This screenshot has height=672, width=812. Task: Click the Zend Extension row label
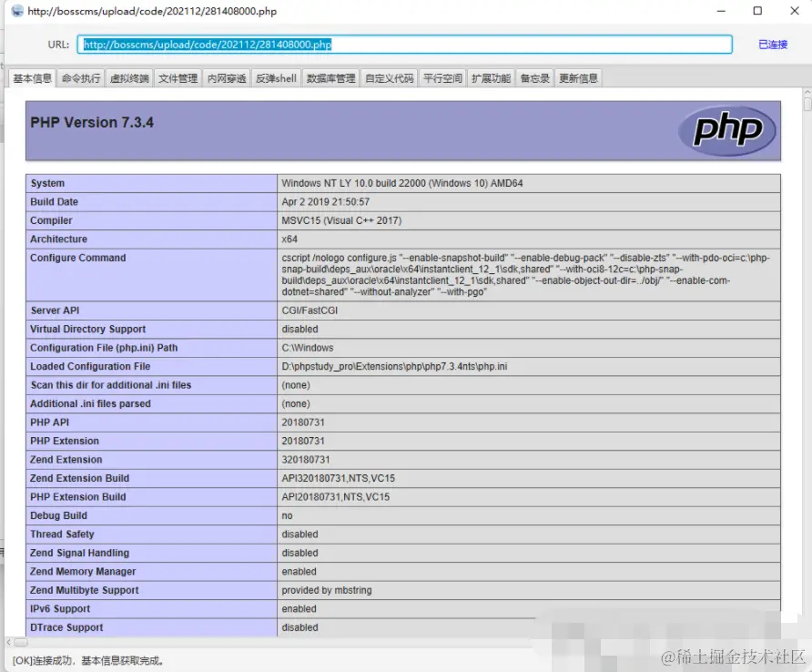coord(66,460)
